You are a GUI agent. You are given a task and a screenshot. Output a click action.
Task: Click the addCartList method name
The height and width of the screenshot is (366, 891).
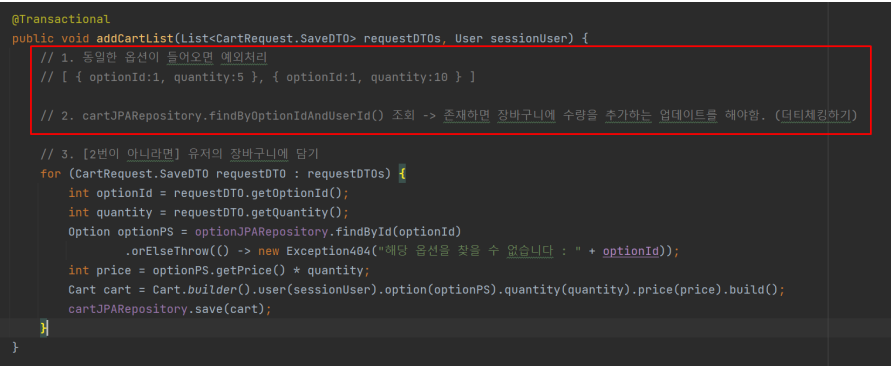pos(136,39)
